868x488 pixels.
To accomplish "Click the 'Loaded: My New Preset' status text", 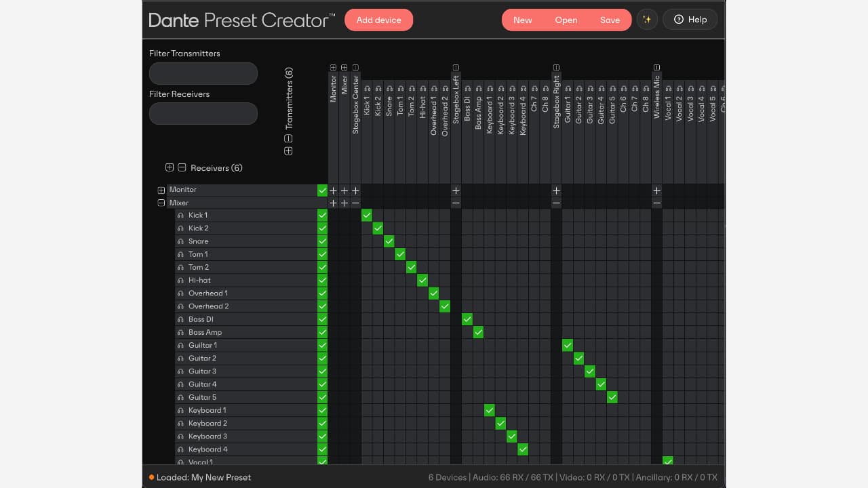I will coord(203,477).
